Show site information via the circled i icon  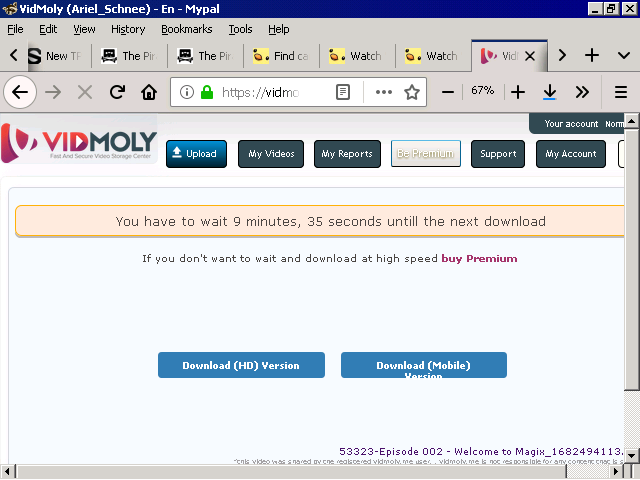pos(187,92)
